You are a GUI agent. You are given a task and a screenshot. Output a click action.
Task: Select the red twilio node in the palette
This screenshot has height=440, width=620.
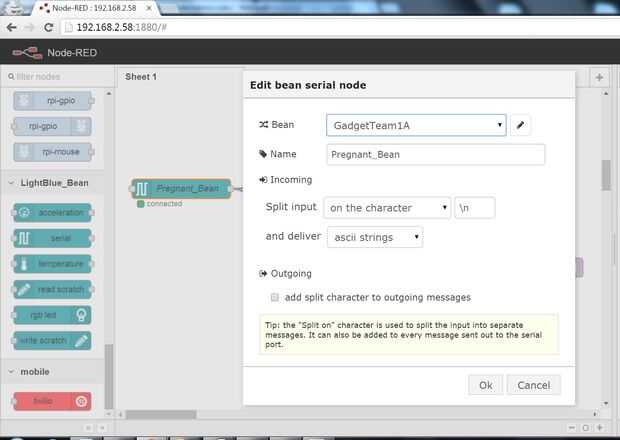tap(52, 401)
